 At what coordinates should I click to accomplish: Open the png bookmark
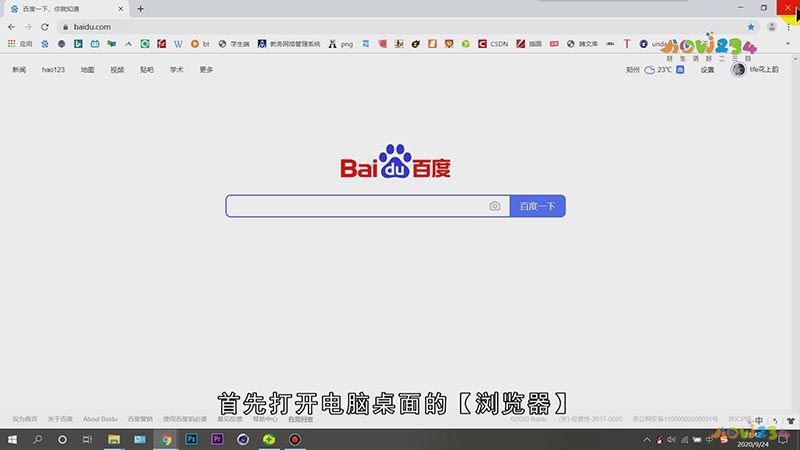pos(341,44)
